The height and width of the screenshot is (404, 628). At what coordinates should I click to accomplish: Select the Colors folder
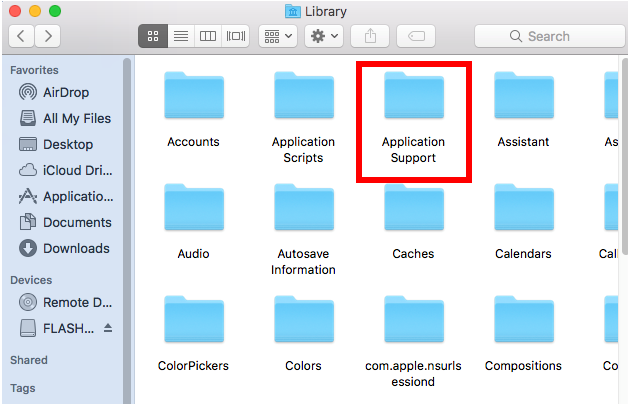click(304, 334)
